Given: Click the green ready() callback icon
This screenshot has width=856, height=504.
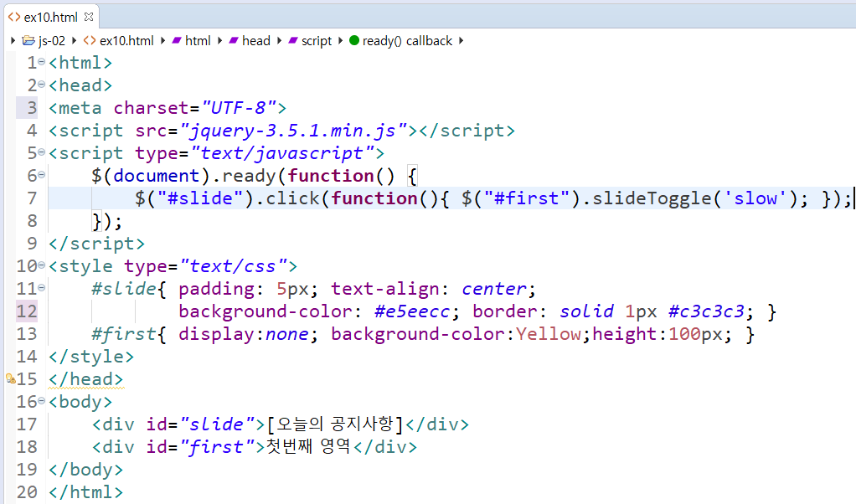Looking at the screenshot, I should click(353, 40).
